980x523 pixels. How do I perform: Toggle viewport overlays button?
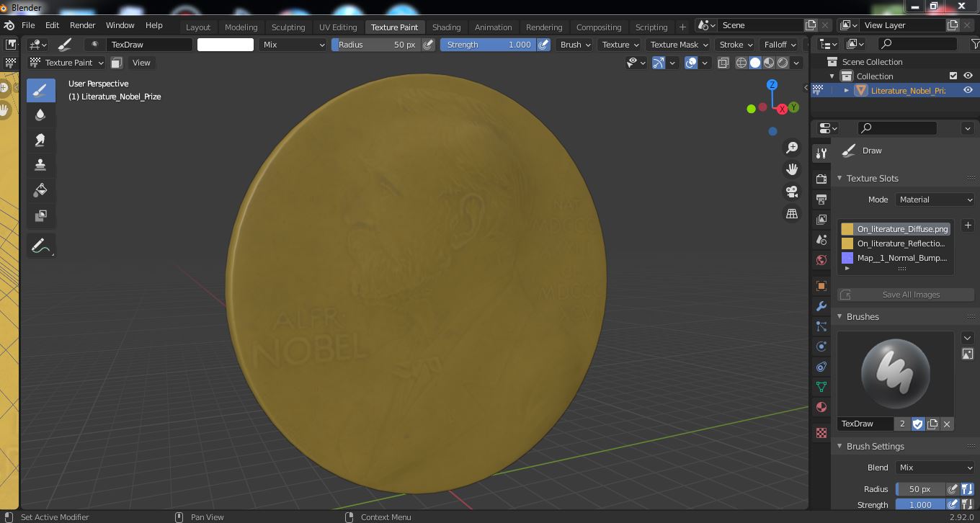pyautogui.click(x=692, y=63)
